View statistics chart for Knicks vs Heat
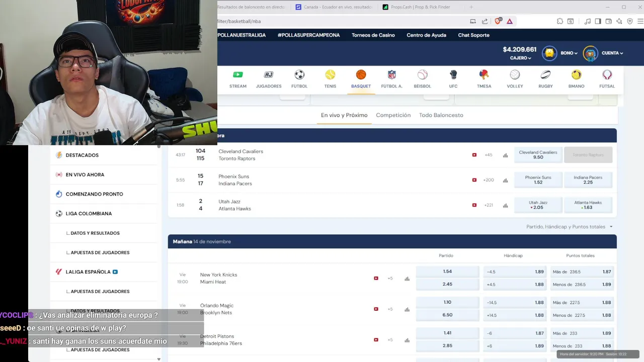 click(x=407, y=279)
